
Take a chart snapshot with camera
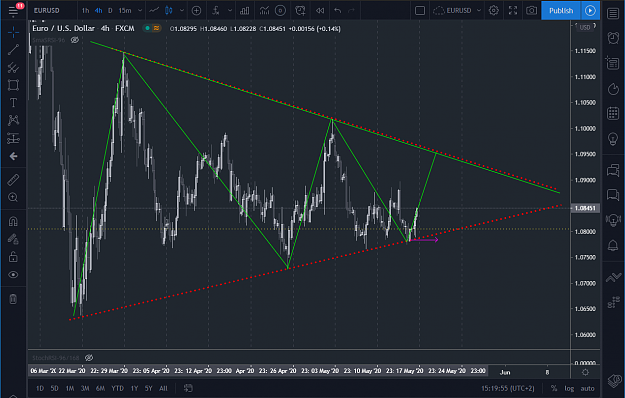pos(531,11)
